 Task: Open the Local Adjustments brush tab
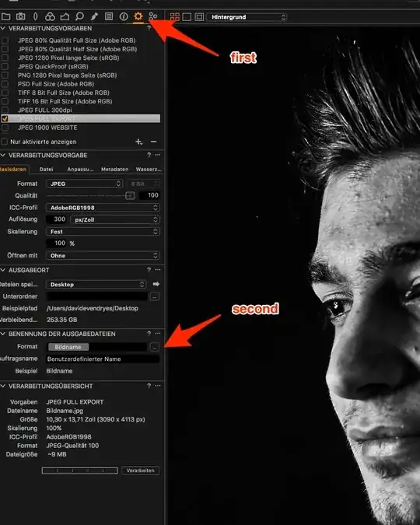tap(94, 16)
